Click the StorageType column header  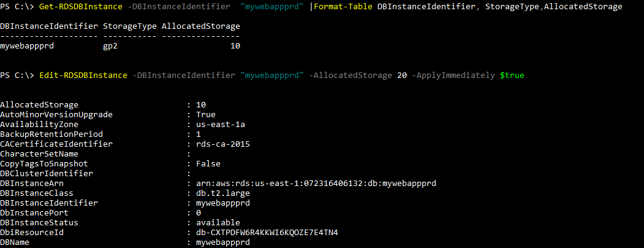click(x=129, y=26)
